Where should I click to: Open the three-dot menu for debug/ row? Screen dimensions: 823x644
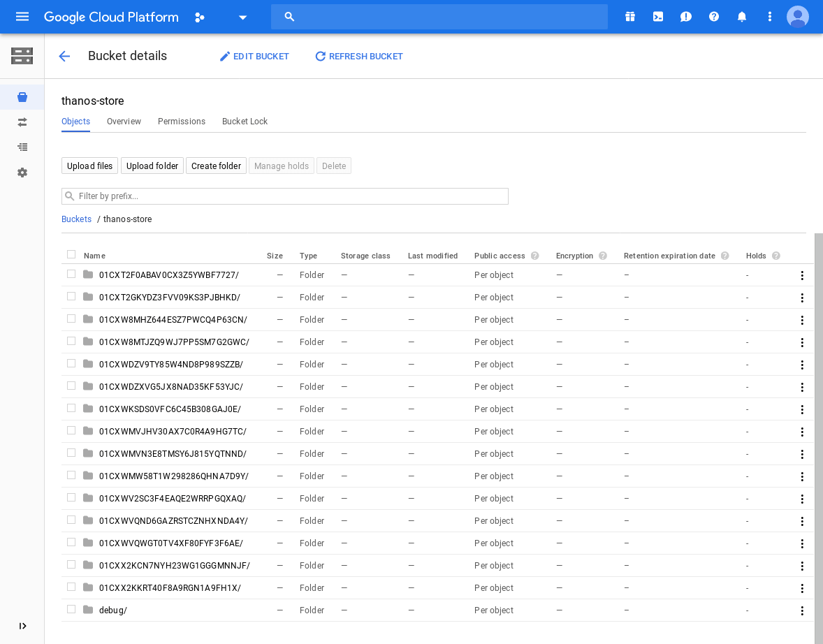point(802,610)
